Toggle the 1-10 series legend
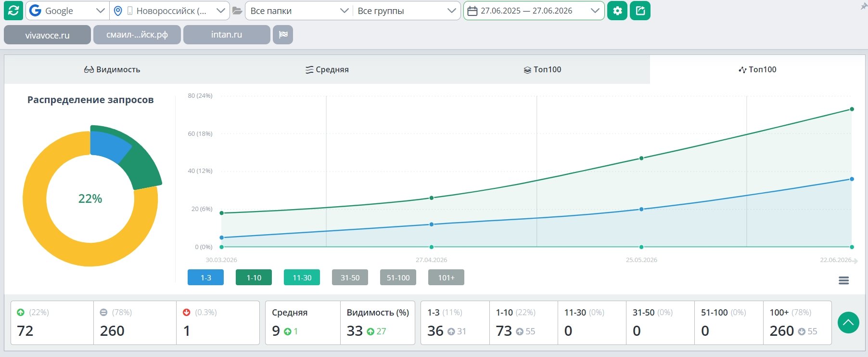 coord(254,278)
